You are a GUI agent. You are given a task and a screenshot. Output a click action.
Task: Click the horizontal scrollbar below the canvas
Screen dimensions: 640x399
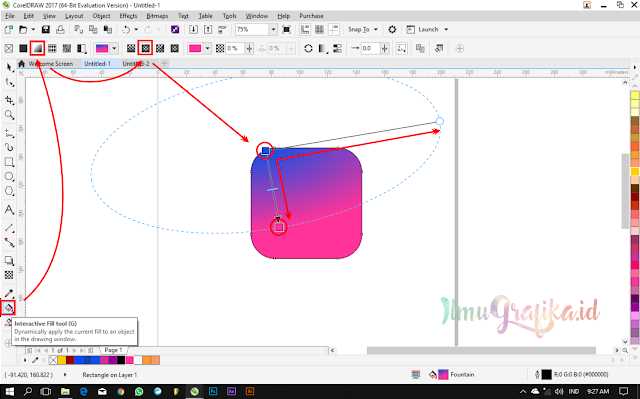(x=481, y=350)
